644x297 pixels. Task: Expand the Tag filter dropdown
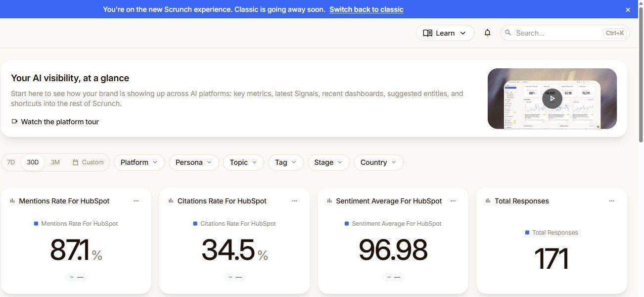pyautogui.click(x=286, y=162)
